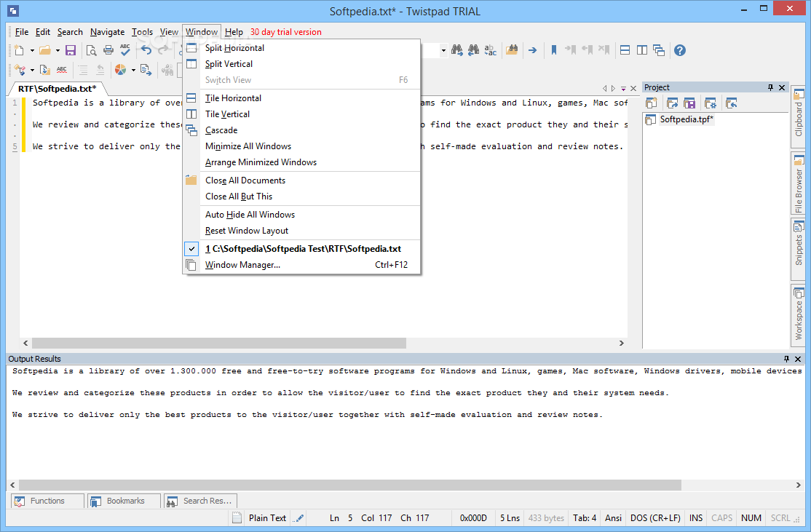Click the document-into-folder icon in second toolbar
The image size is (811, 532).
pyautogui.click(x=45, y=70)
